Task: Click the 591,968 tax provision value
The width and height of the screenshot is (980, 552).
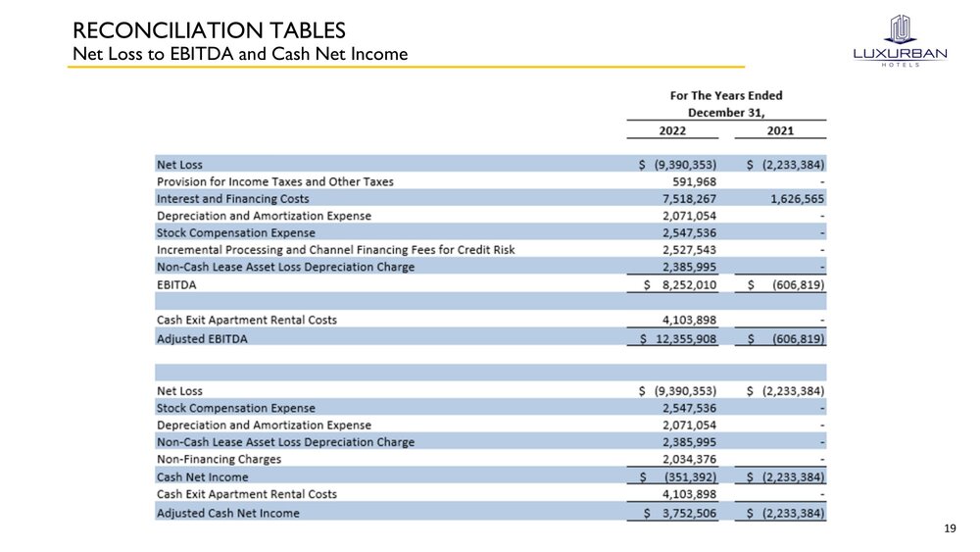Action: point(689,181)
